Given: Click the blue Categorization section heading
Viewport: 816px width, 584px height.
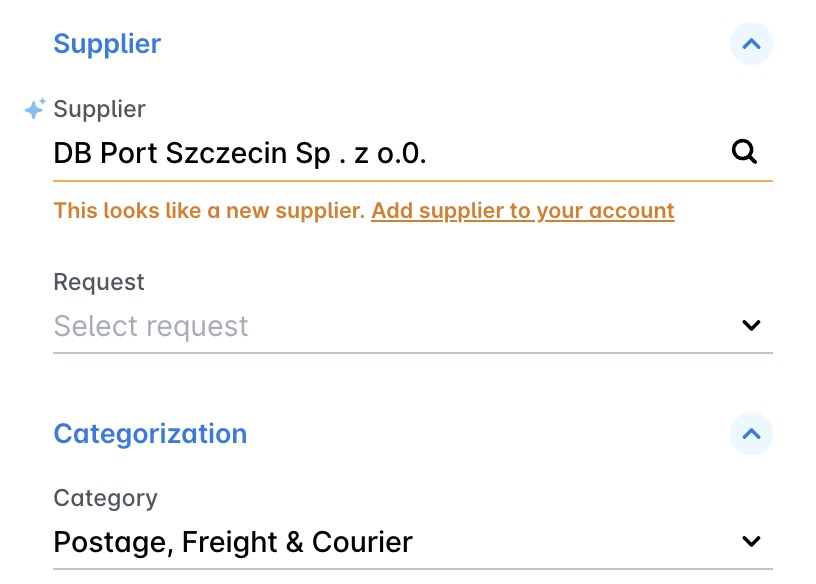Looking at the screenshot, I should click(150, 434).
